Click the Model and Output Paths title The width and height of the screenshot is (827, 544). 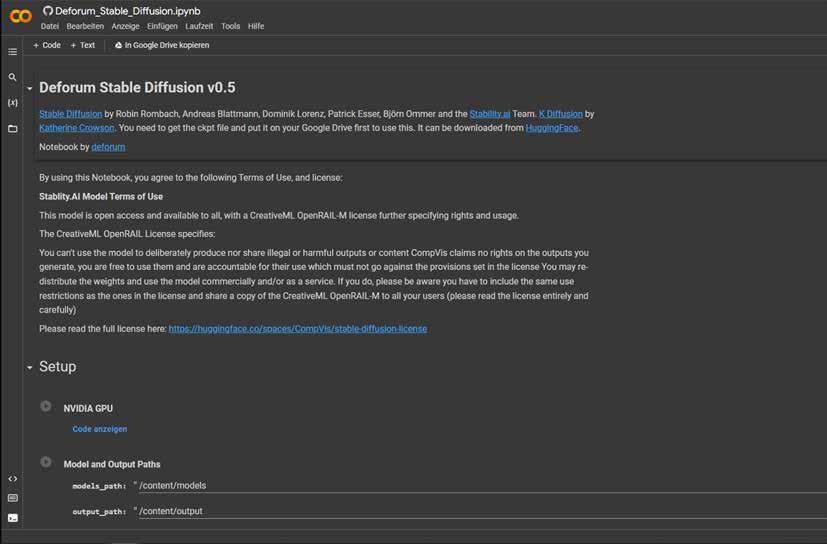coord(112,464)
